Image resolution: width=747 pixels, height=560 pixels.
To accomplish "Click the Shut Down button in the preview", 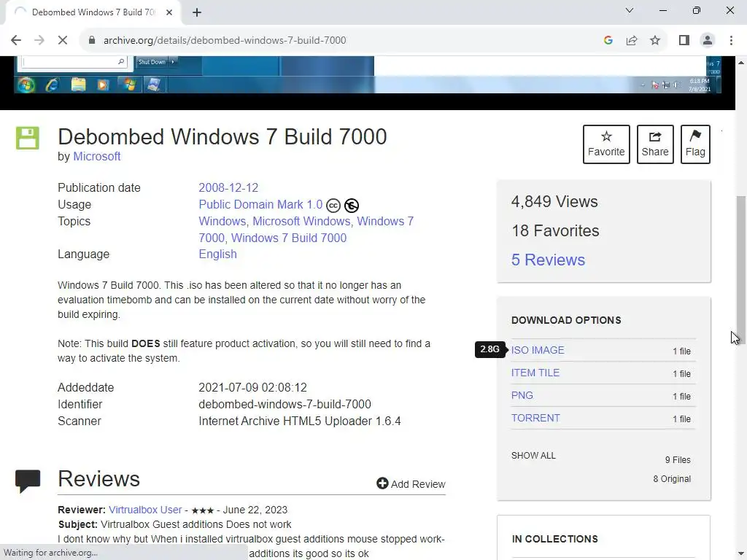I will point(152,62).
